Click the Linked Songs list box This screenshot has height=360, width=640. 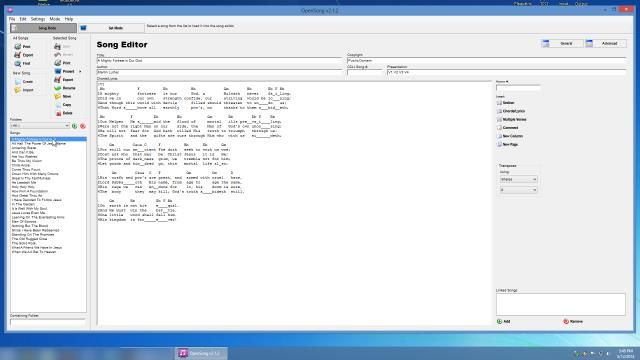[560, 304]
